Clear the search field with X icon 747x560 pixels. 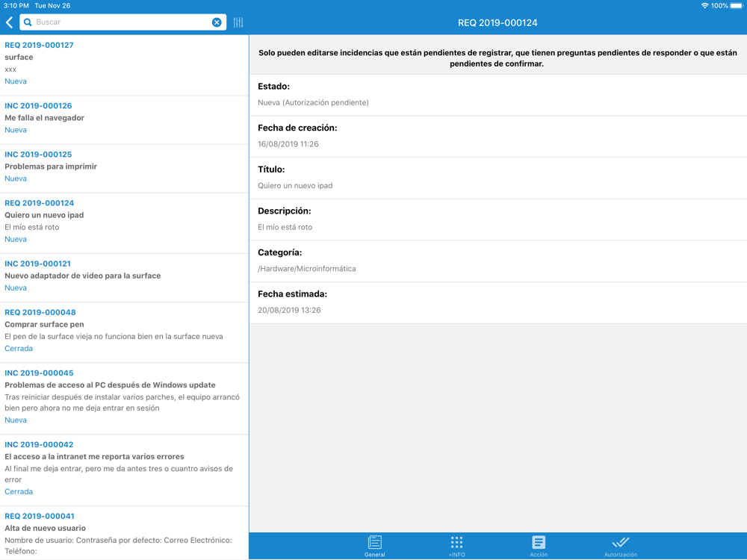coord(217,22)
